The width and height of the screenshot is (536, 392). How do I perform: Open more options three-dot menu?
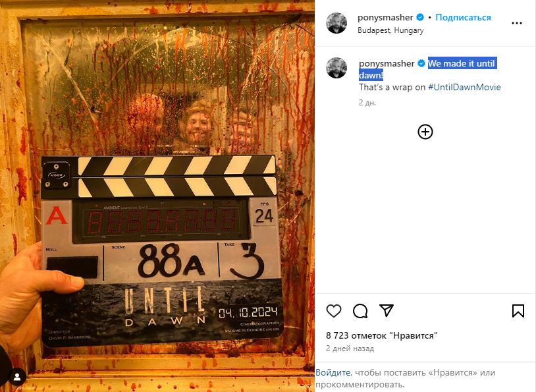click(516, 23)
